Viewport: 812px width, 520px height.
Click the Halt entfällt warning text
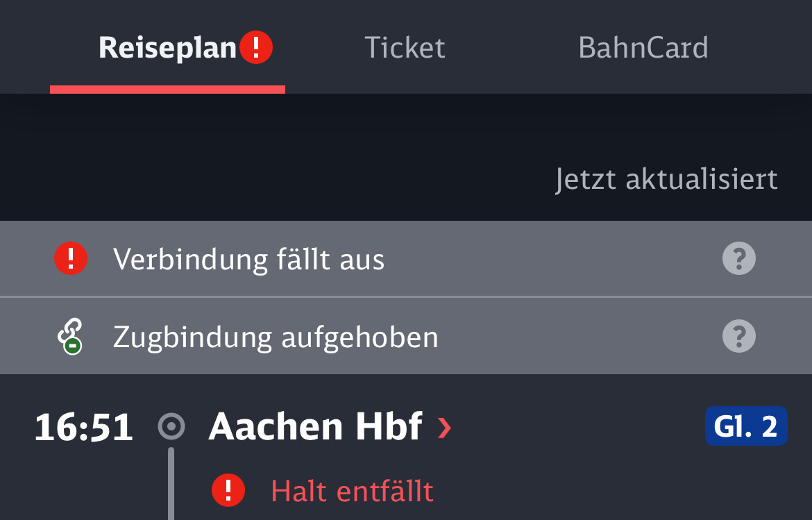pyautogui.click(x=352, y=491)
